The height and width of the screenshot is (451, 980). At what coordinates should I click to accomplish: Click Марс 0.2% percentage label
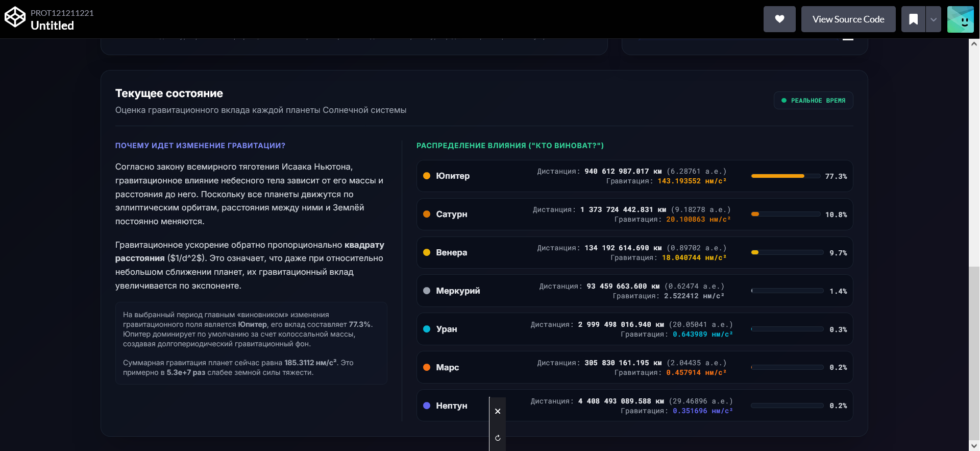pos(838,367)
